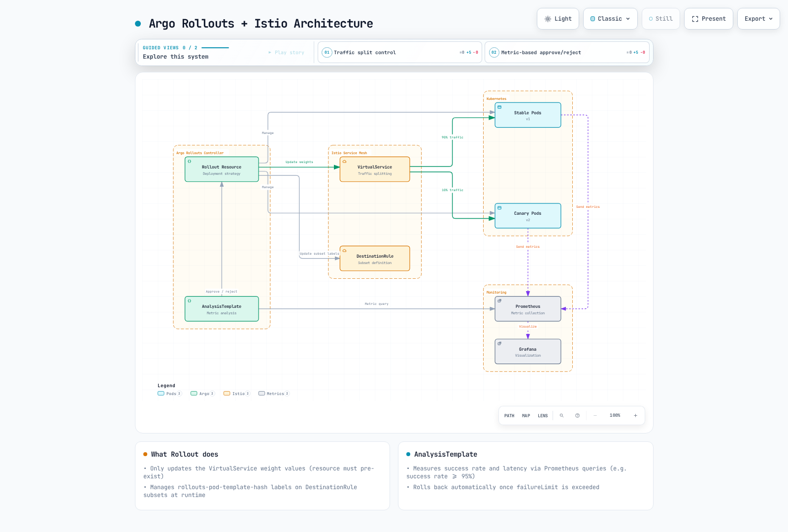Open the Export dropdown menu
Screen dimensions: 788x532
coord(758,19)
